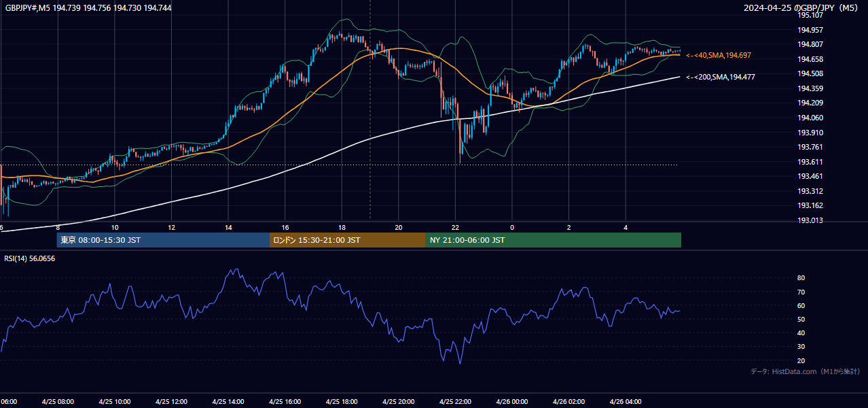Viewport: 868px width, 408px height.
Task: Click hour label 18 below price chart
Action: 342,227
